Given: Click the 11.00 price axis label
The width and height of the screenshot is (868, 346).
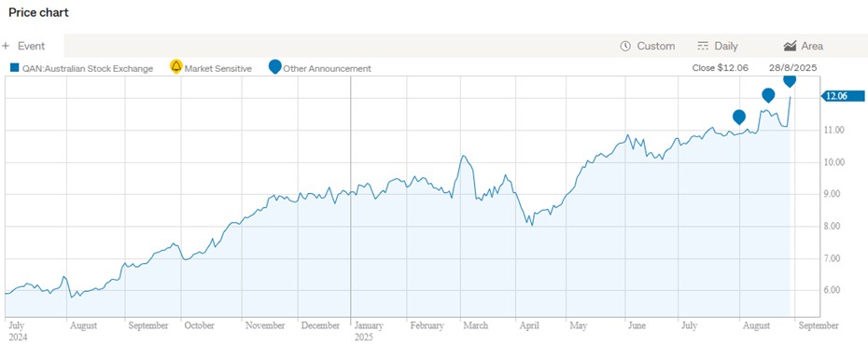Looking at the screenshot, I should point(833,130).
